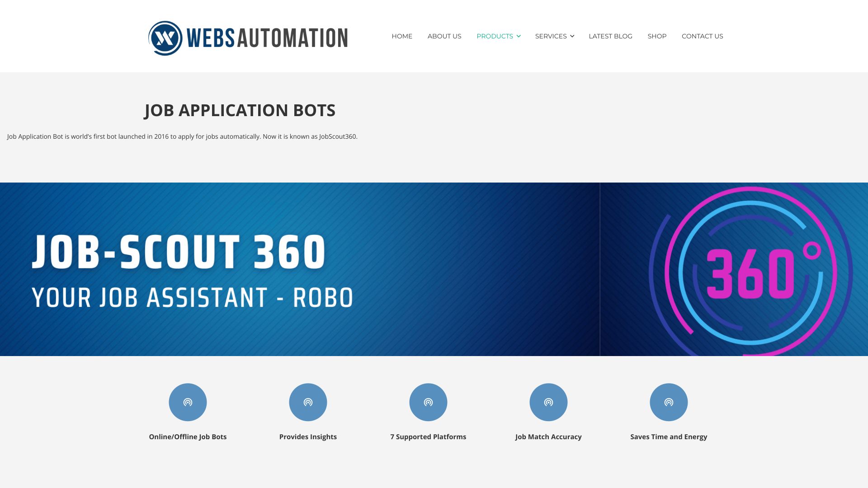Select the SHOP tab in navigation
Screen dimensions: 868x488
657,36
